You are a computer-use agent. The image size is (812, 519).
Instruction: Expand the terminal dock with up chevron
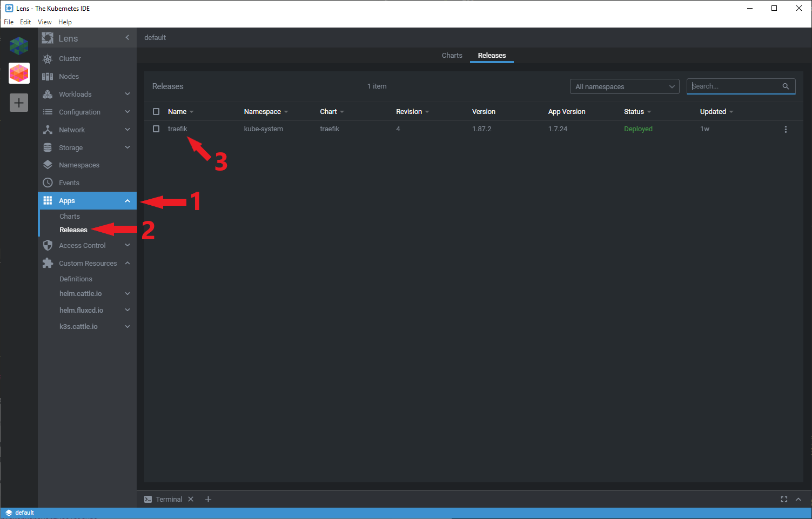(x=798, y=500)
